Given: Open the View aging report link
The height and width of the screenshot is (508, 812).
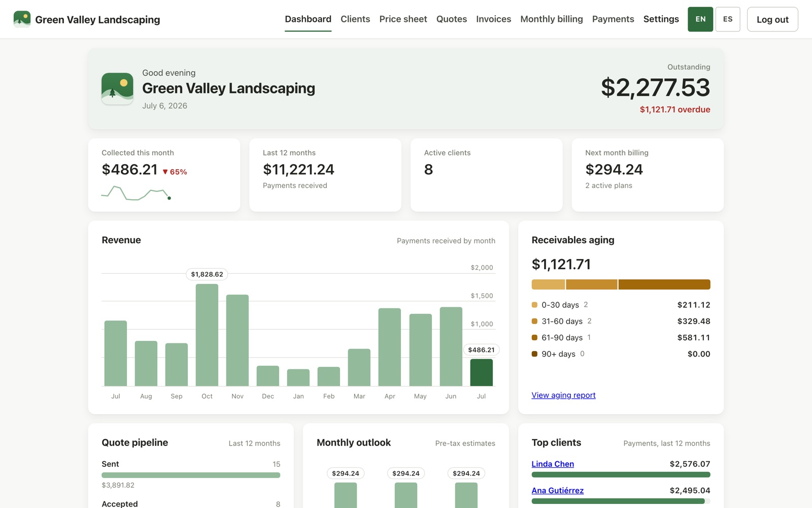Looking at the screenshot, I should click(x=563, y=395).
